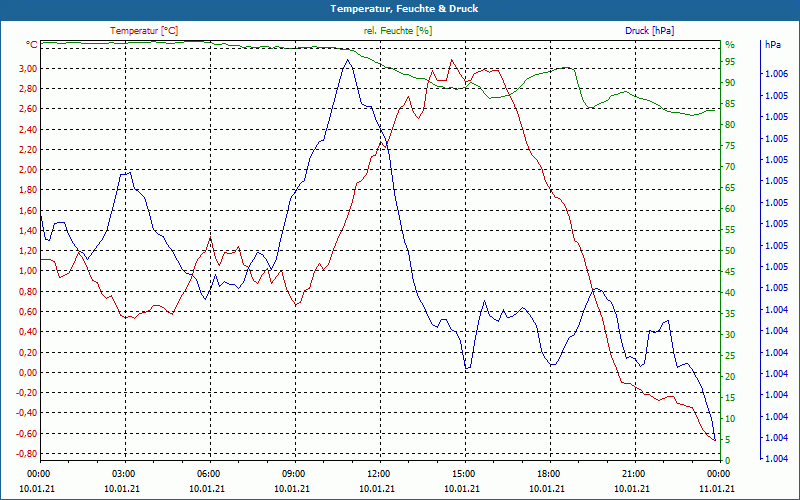Click time axis label "12:00"
Image resolution: width=800 pixels, height=500 pixels.
coord(378,473)
